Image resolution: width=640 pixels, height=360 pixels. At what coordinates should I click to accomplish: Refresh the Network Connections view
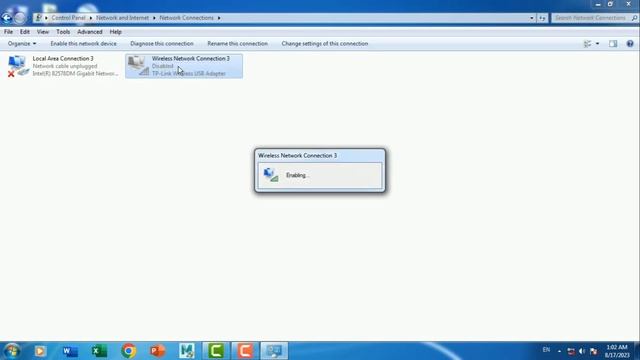click(x=542, y=18)
